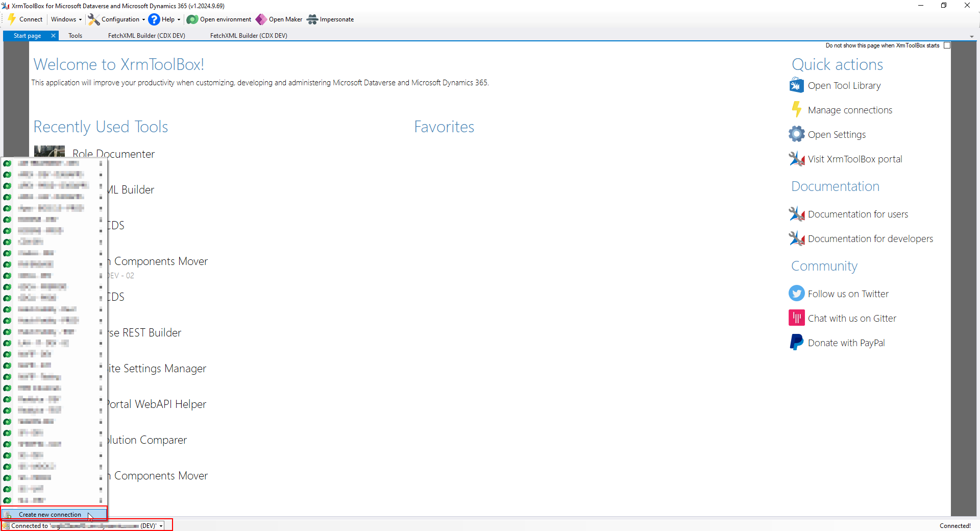The width and height of the screenshot is (980, 531).
Task: Open the 'ML Builder' entry in recent tools
Action: (131, 189)
